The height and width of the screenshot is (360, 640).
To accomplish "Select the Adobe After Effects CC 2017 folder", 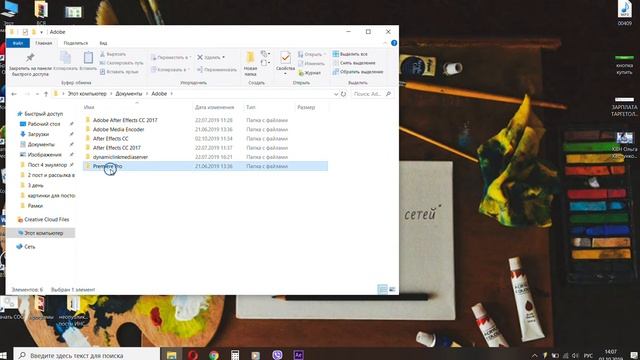I will [125, 120].
